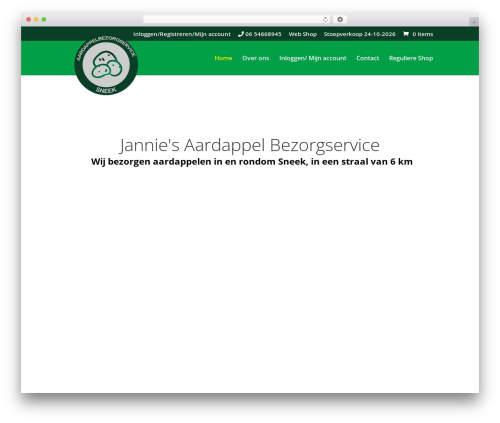Call phone number 06 54668945
This screenshot has width=500, height=423.
click(263, 34)
